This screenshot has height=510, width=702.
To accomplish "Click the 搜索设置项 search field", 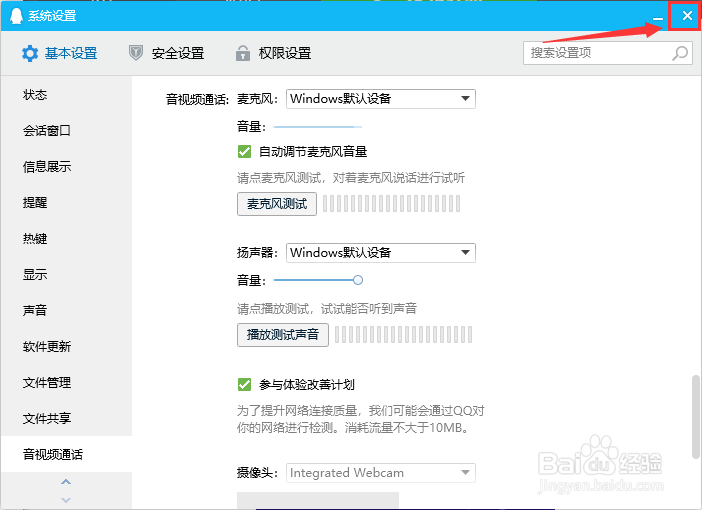I will coord(608,53).
